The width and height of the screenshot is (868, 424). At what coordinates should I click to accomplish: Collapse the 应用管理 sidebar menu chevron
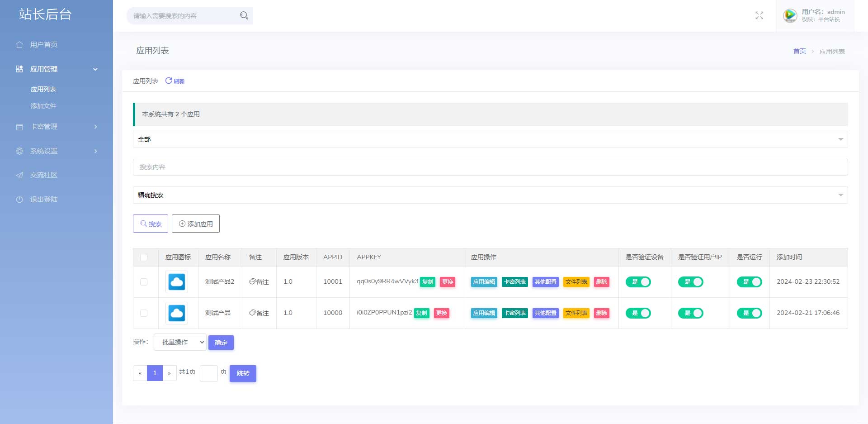pos(95,69)
